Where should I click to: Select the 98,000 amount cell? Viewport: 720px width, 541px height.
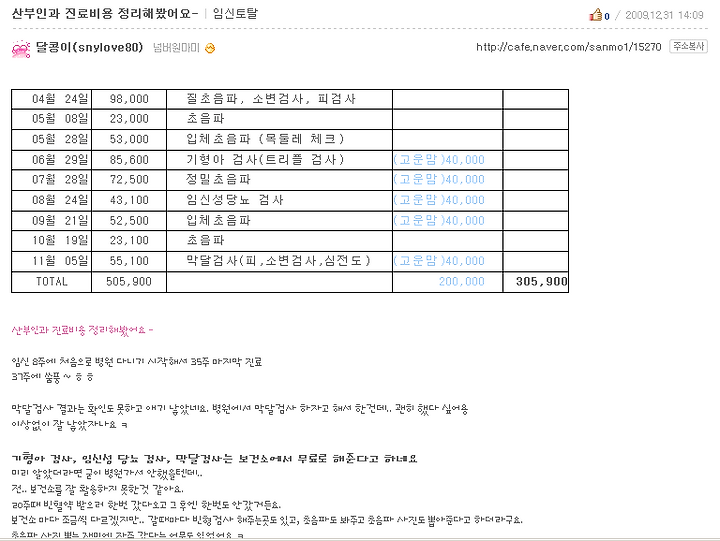[129, 99]
